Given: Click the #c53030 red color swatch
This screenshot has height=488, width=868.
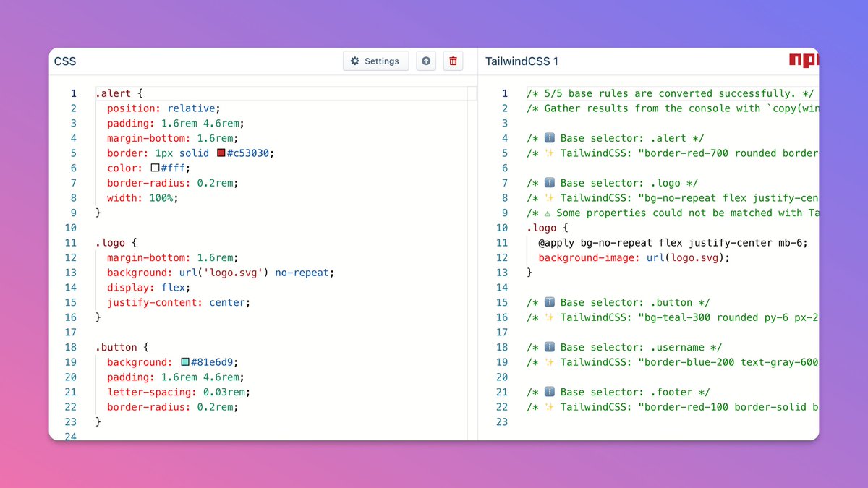Looking at the screenshot, I should point(223,153).
